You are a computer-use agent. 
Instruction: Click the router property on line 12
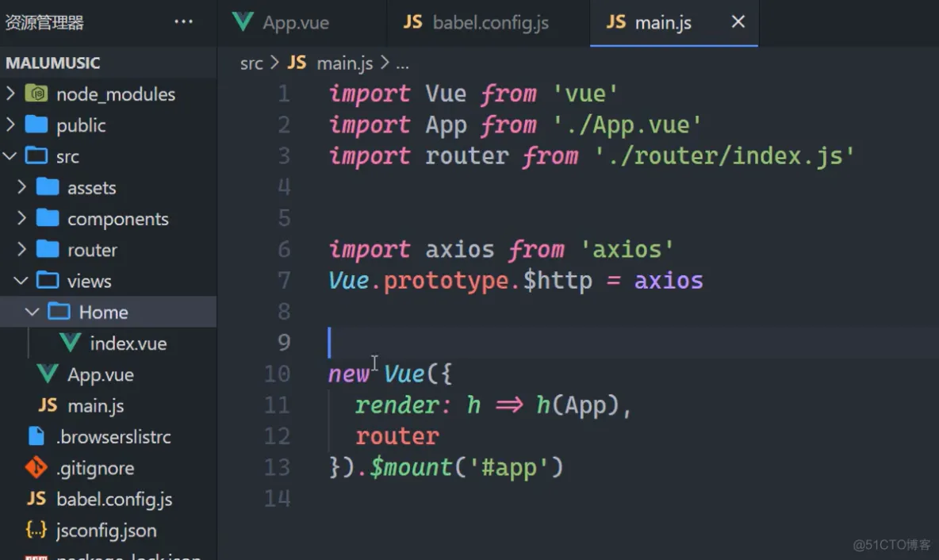click(x=397, y=436)
